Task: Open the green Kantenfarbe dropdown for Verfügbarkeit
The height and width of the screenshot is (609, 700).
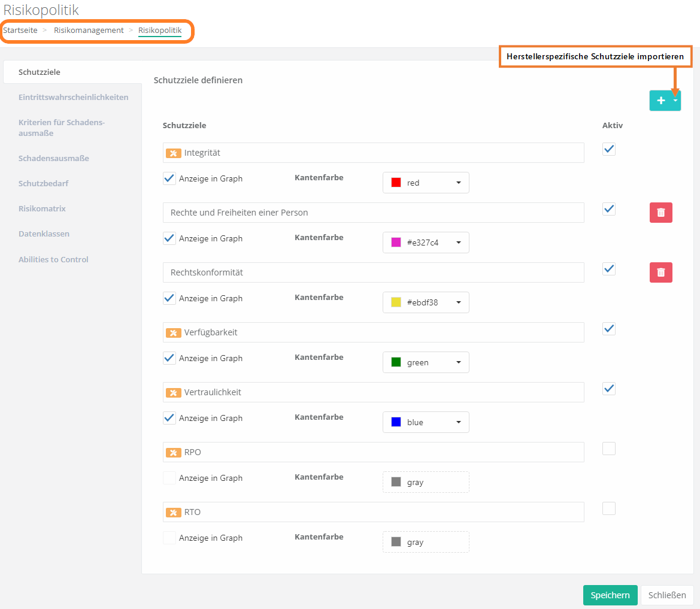Action: (x=426, y=362)
